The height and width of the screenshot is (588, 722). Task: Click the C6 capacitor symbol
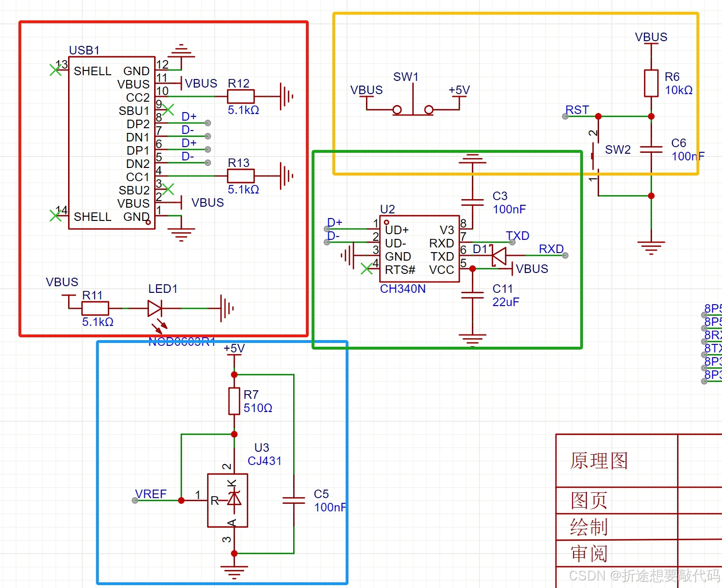point(651,149)
